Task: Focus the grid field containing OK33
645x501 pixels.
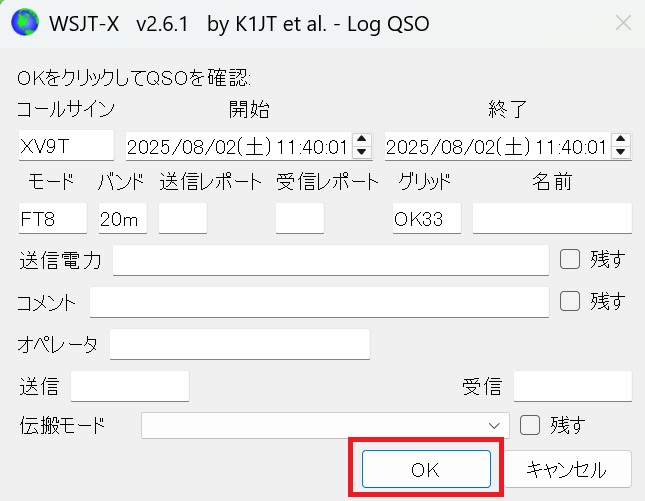Action: [427, 218]
